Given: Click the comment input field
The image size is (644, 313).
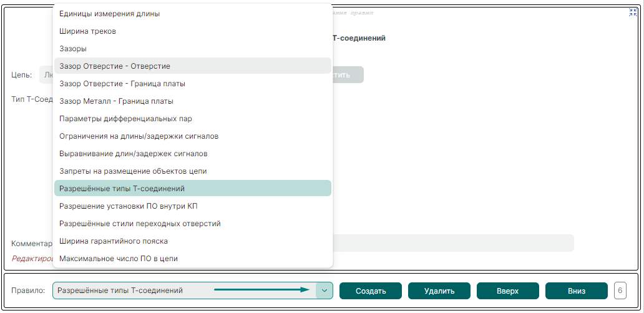Looking at the screenshot, I should click(452, 243).
